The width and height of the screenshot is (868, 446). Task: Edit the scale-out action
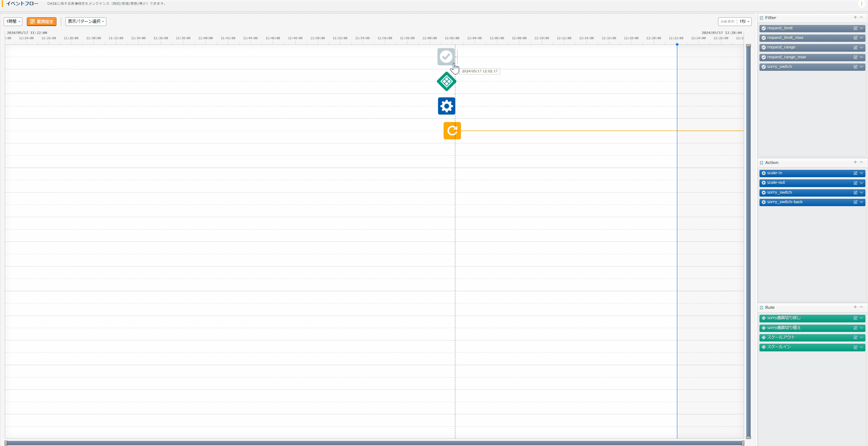pos(855,183)
